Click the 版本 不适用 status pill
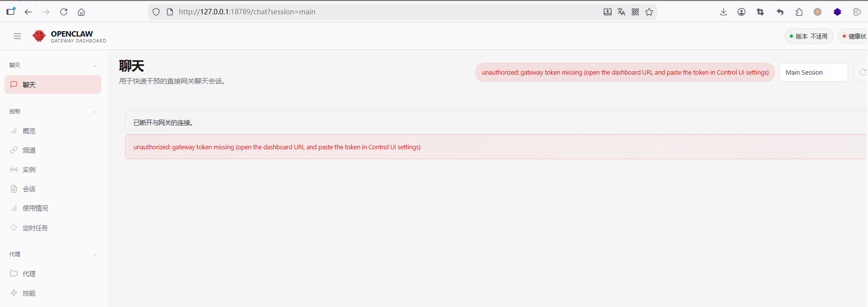Screen dimensions: 868x307 tap(809, 36)
